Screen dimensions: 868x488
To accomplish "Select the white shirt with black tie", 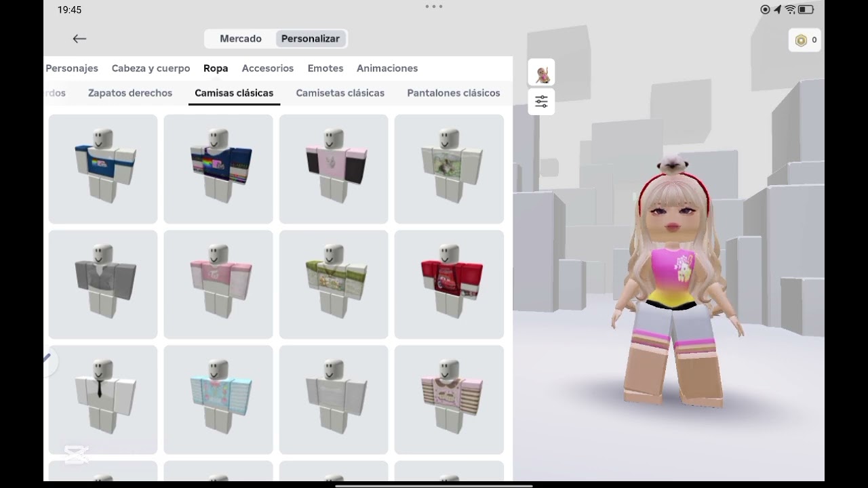I will click(103, 400).
